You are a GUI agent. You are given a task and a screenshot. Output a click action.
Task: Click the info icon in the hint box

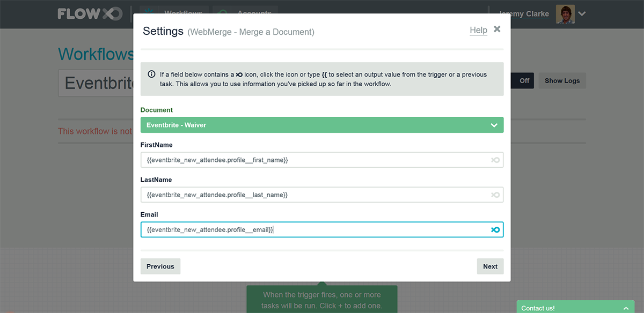151,74
